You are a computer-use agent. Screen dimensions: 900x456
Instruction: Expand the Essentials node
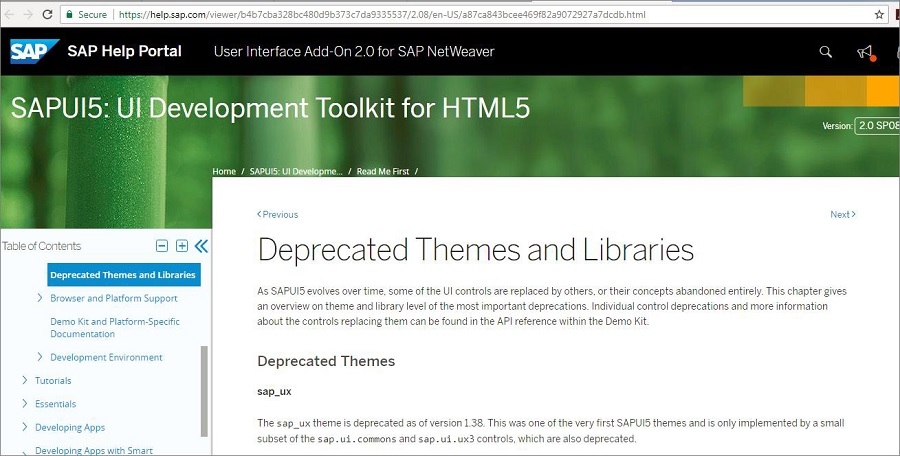(25, 403)
